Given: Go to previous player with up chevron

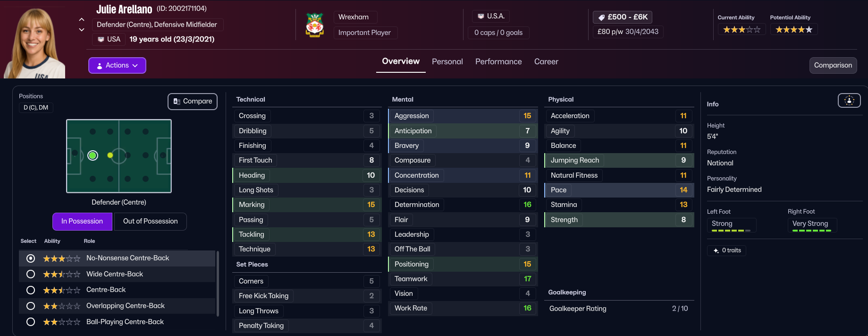Looking at the screenshot, I should pos(82,19).
